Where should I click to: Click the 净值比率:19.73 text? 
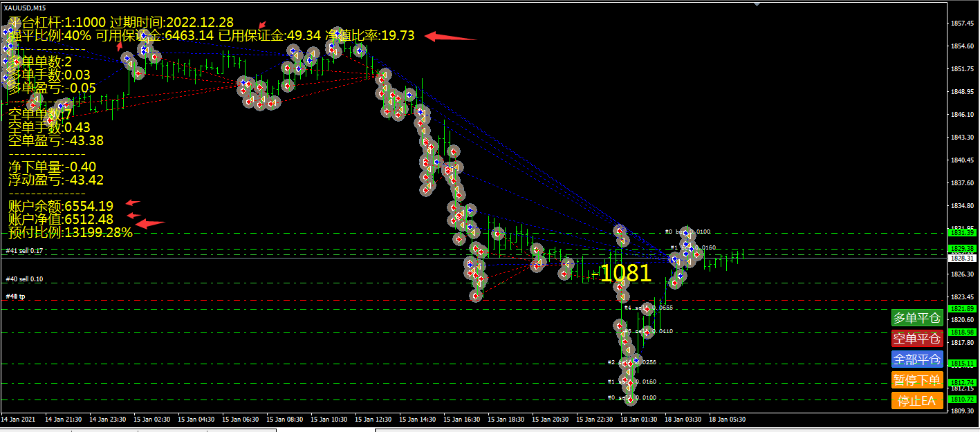click(x=370, y=35)
